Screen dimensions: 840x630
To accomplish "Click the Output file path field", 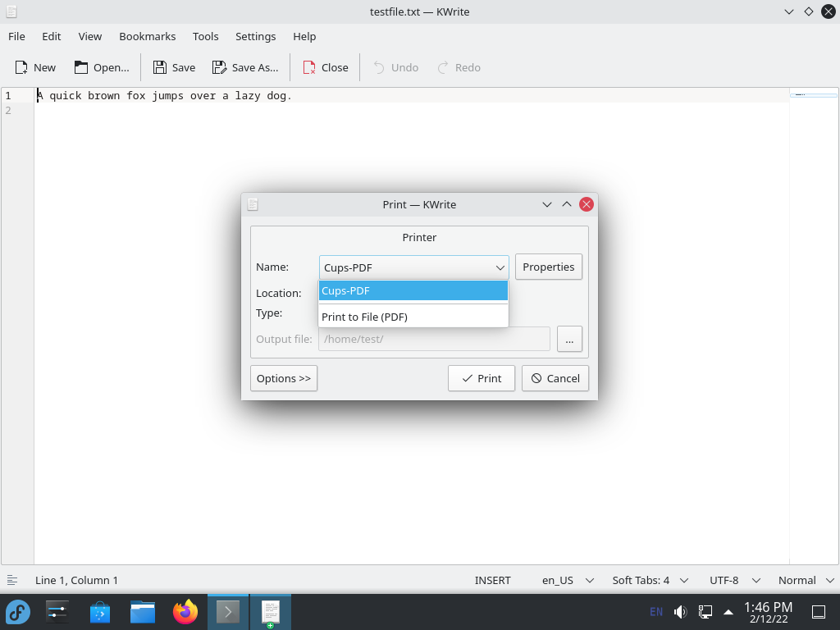I will point(435,339).
